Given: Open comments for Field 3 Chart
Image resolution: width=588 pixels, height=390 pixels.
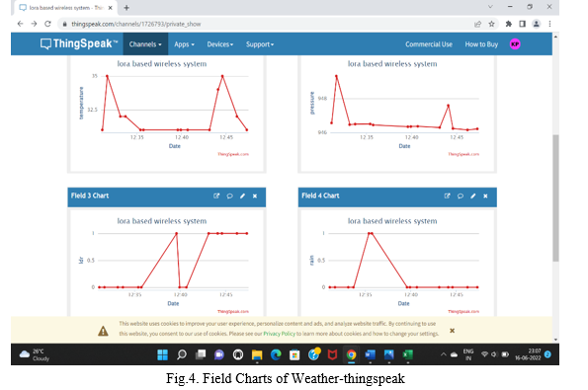Looking at the screenshot, I should click(x=229, y=195).
